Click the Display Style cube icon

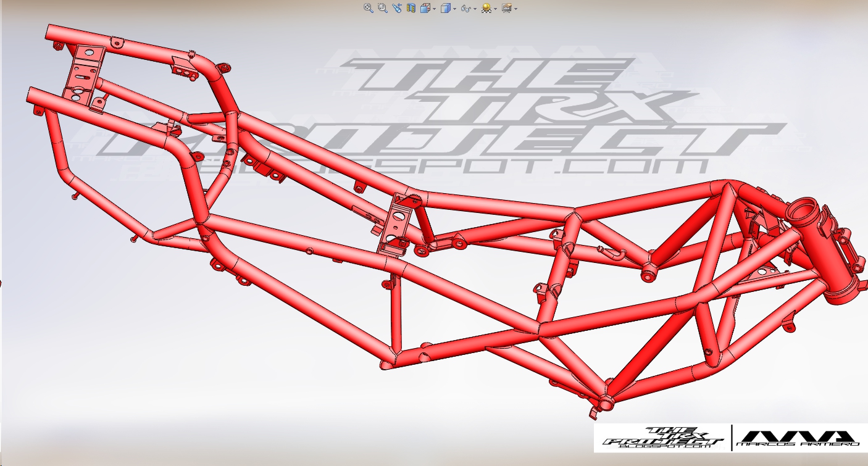446,8
